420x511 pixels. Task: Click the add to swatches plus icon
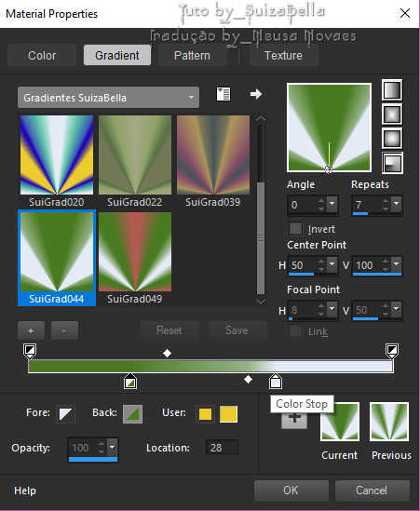coord(294,419)
